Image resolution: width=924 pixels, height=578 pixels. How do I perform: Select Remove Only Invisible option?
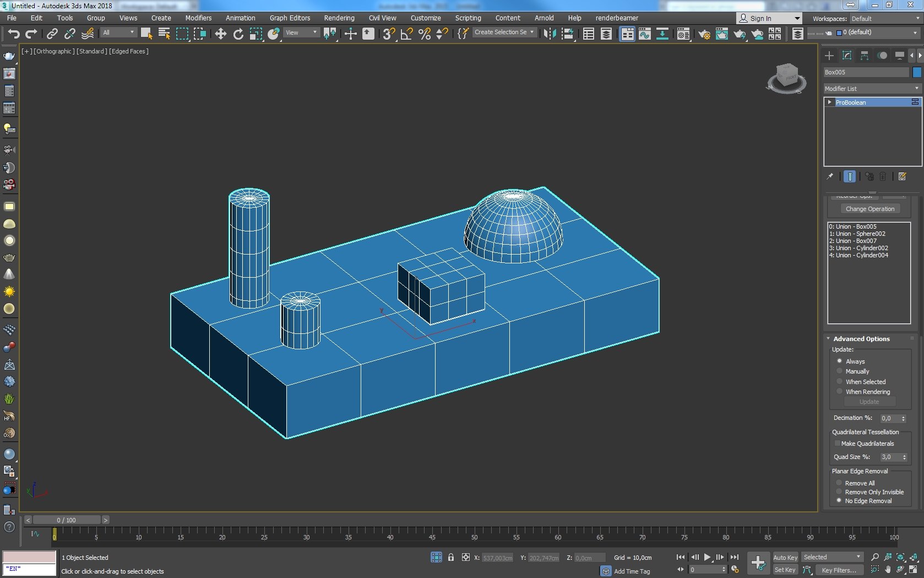click(x=840, y=491)
